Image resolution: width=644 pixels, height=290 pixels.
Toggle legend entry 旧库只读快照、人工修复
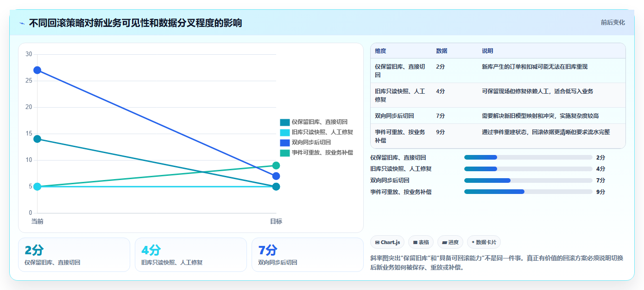[316, 132]
